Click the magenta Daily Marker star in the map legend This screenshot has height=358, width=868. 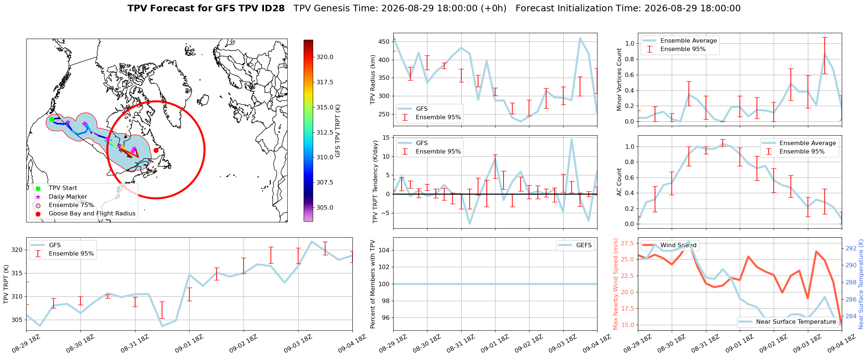pos(38,197)
